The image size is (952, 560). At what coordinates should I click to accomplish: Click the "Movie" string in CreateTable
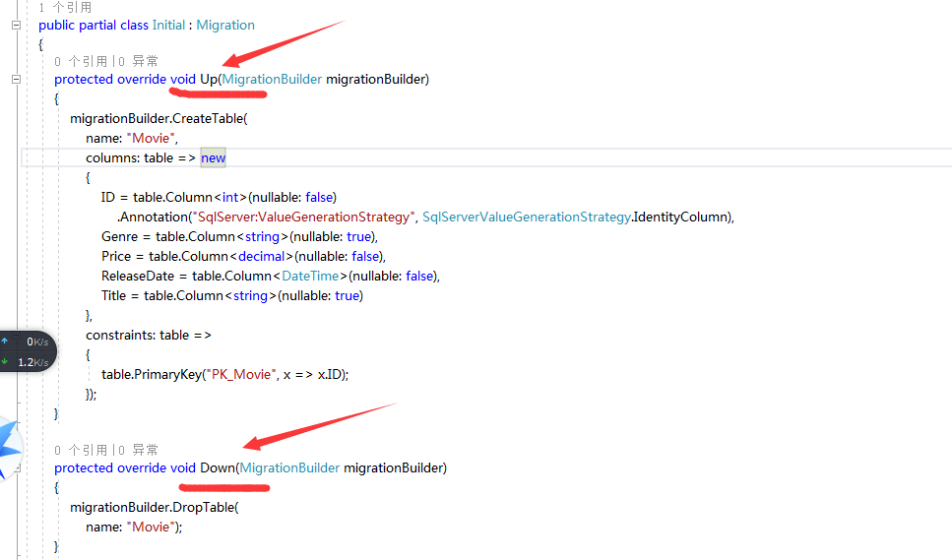(x=151, y=139)
